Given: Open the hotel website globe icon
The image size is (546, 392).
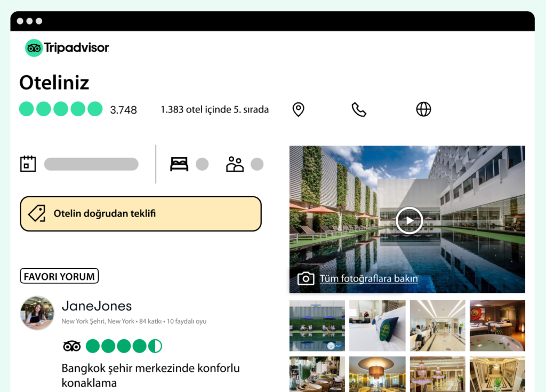Looking at the screenshot, I should [x=423, y=109].
